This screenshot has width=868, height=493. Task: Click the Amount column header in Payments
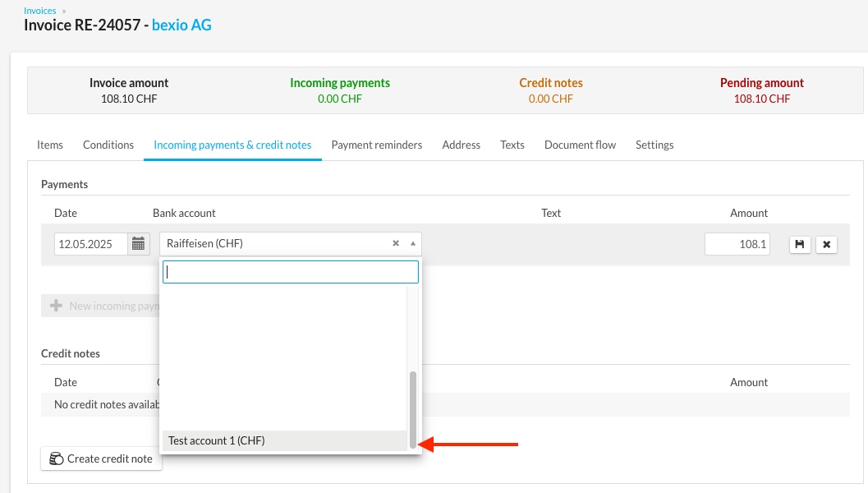[x=749, y=213]
